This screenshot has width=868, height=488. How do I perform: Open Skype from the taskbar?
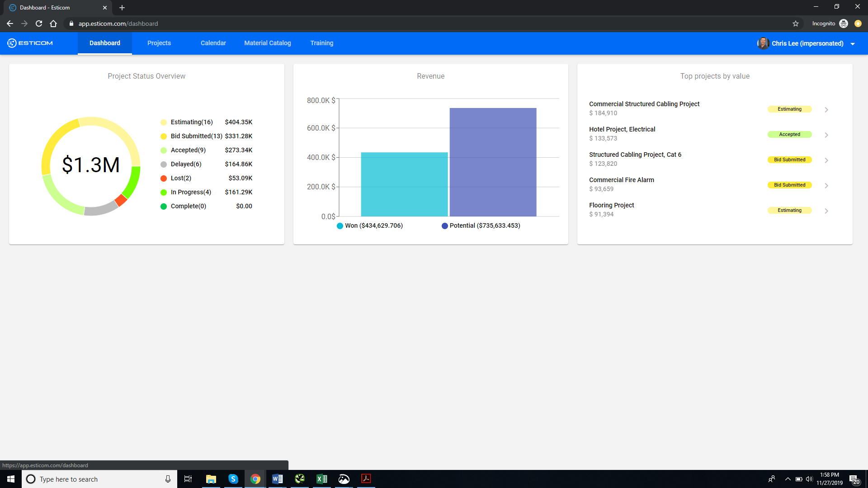(x=233, y=479)
